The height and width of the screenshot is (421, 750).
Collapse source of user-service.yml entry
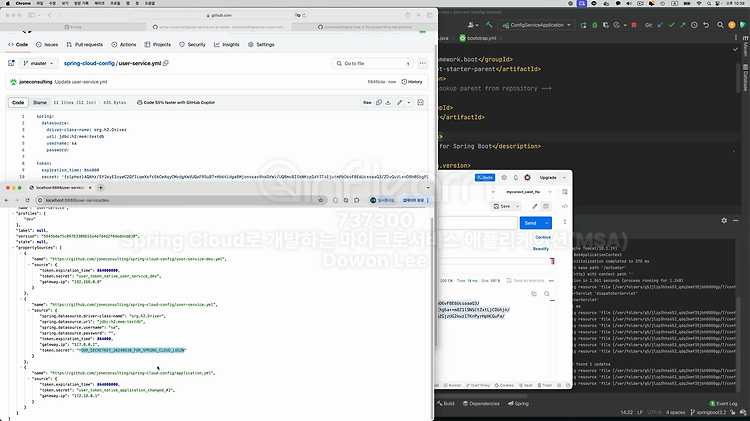pyautogui.click(x=30, y=310)
